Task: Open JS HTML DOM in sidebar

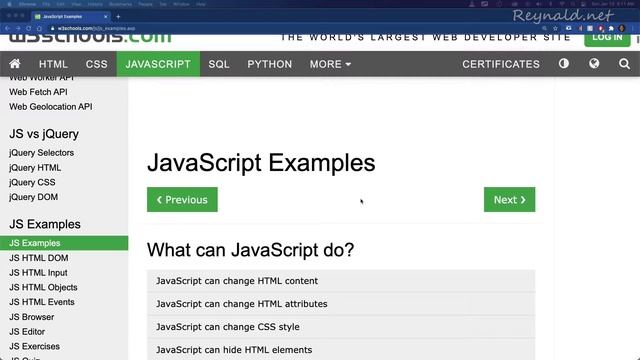Action: click(x=39, y=258)
